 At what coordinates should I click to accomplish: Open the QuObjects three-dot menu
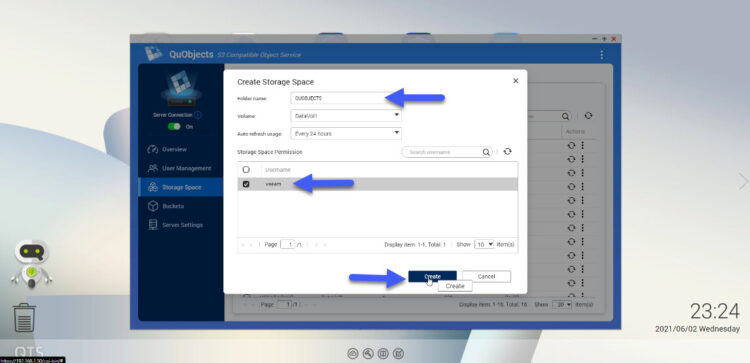[601, 55]
